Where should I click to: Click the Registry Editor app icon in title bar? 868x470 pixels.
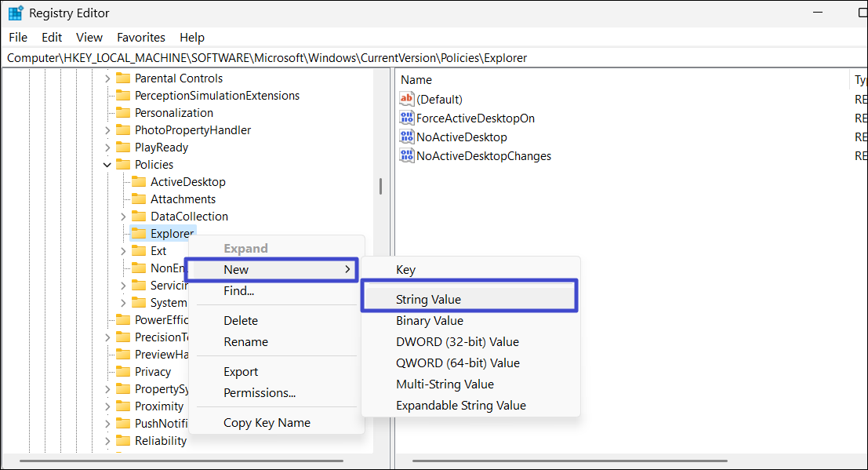click(x=16, y=13)
